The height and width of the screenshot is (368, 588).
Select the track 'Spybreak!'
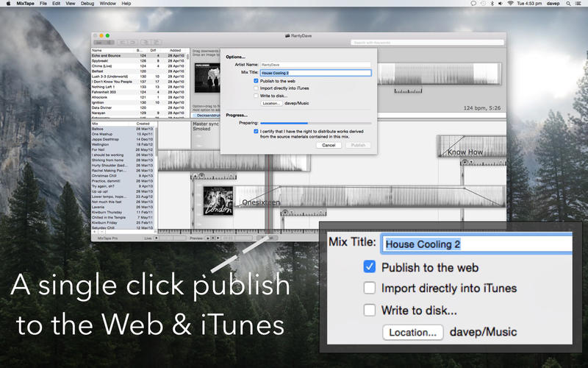coord(138,60)
